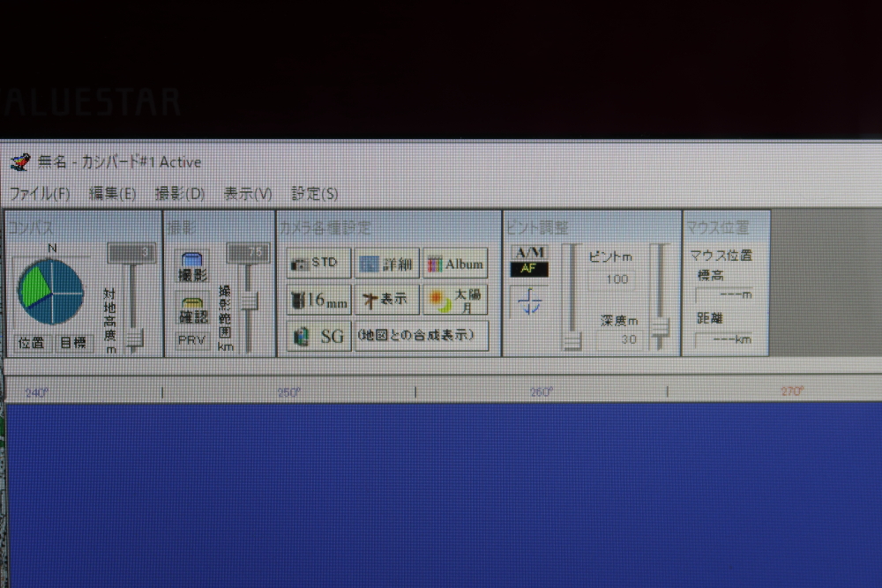Open the 設定(S) menu

(x=315, y=193)
